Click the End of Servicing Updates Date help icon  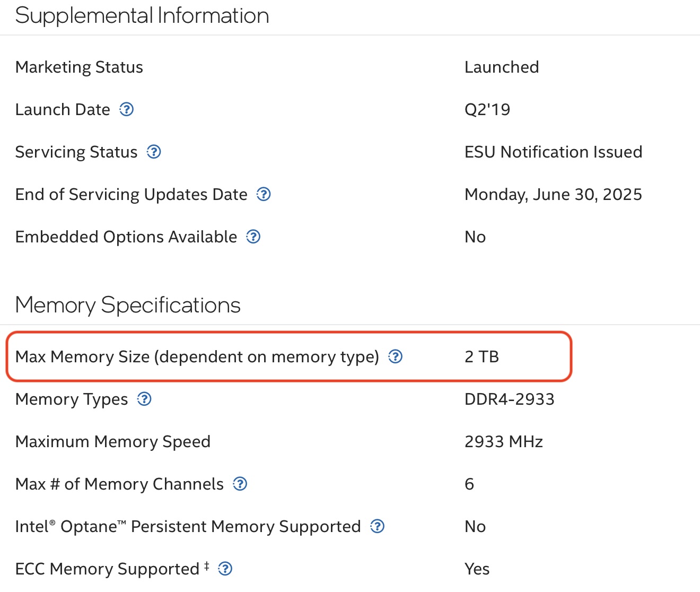(264, 195)
